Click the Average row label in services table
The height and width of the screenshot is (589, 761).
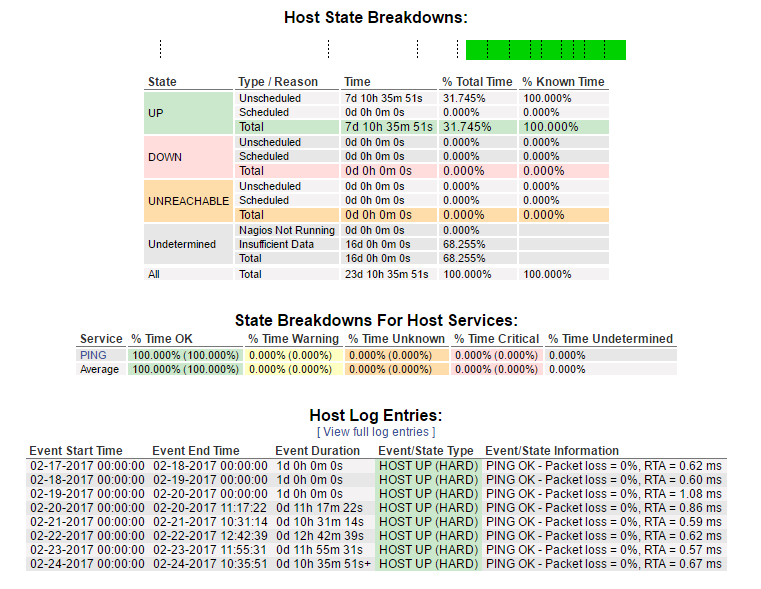point(99,369)
